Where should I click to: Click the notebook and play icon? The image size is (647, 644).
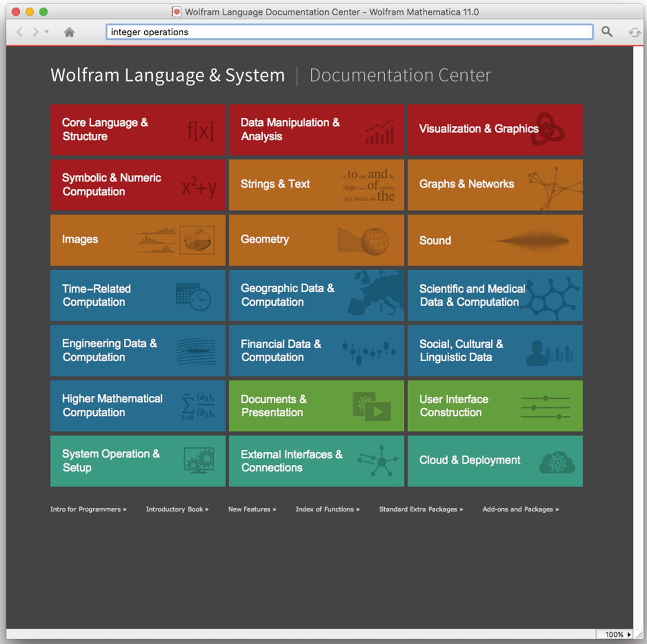tap(371, 406)
